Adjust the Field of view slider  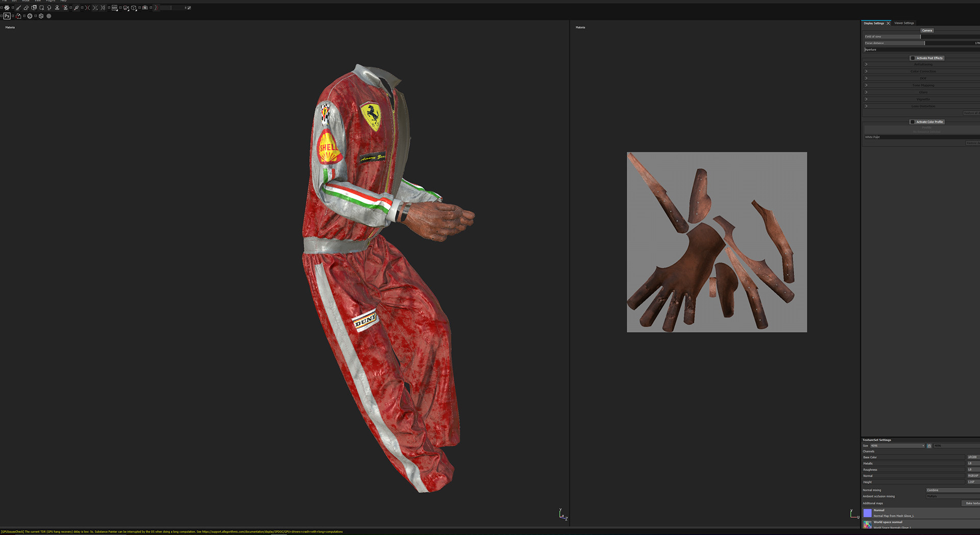tap(922, 37)
